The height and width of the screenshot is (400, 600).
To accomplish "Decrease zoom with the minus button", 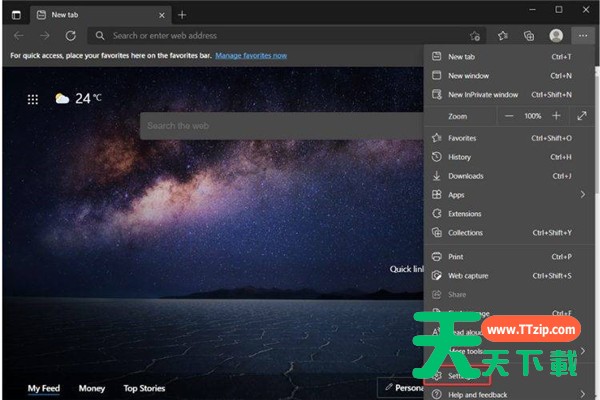I will click(x=509, y=116).
